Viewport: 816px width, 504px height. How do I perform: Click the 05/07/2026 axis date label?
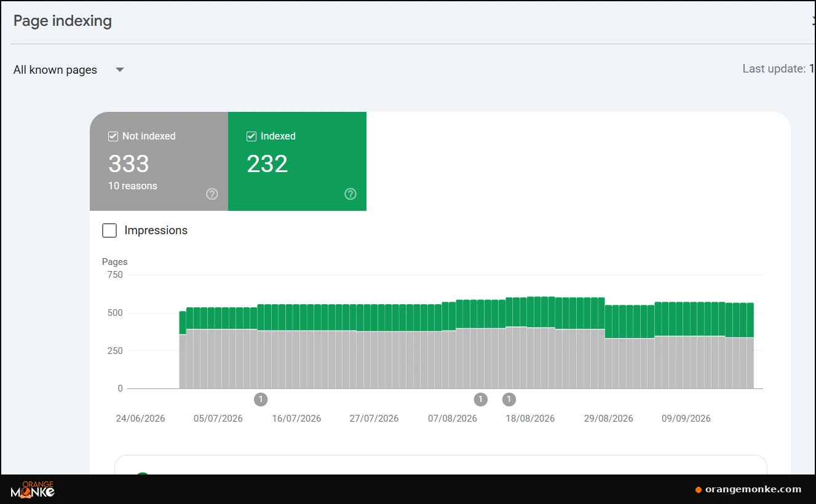[x=218, y=419]
